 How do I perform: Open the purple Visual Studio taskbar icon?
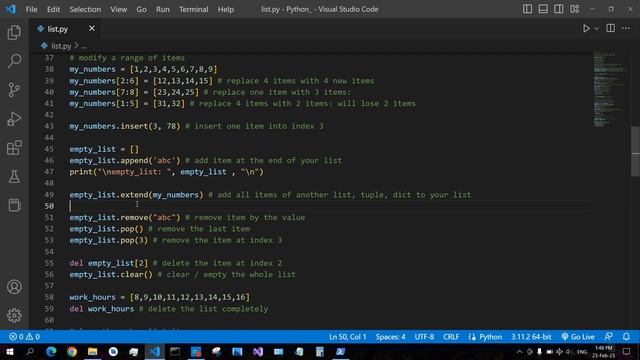pyautogui.click(x=258, y=351)
